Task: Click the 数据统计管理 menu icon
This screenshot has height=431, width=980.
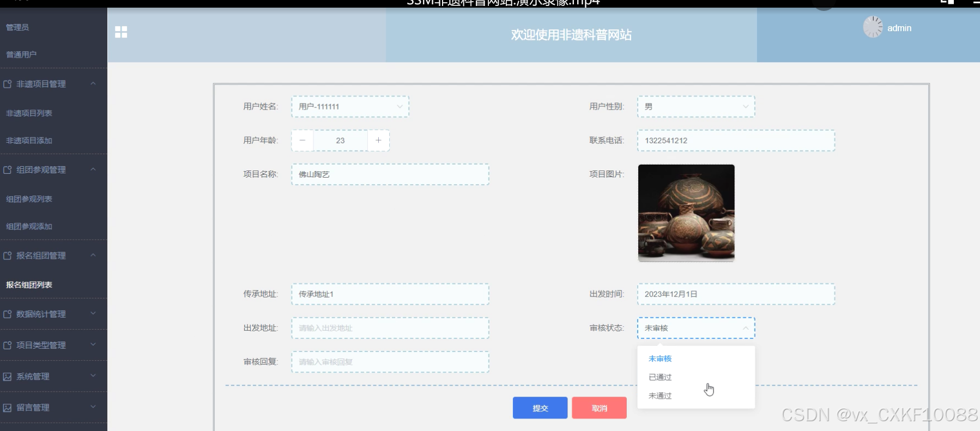Action: click(x=8, y=314)
